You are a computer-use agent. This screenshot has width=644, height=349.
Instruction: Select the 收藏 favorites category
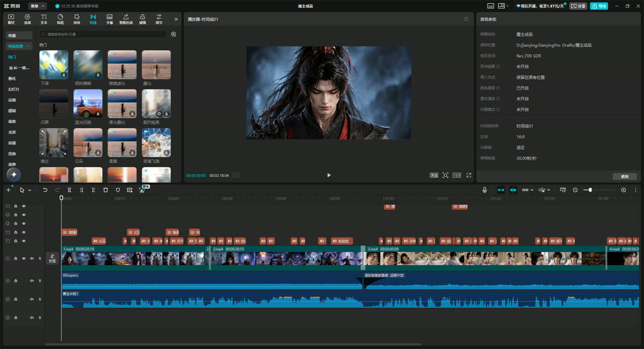pyautogui.click(x=19, y=36)
